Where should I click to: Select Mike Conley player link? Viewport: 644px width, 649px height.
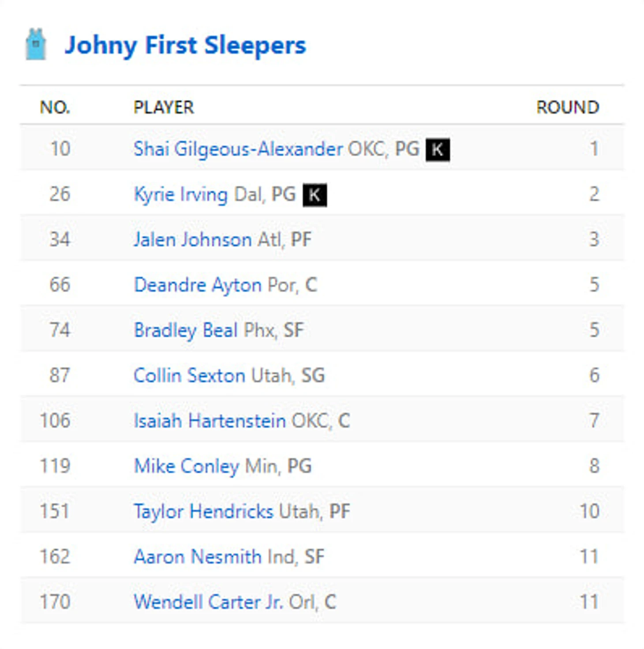tap(187, 466)
